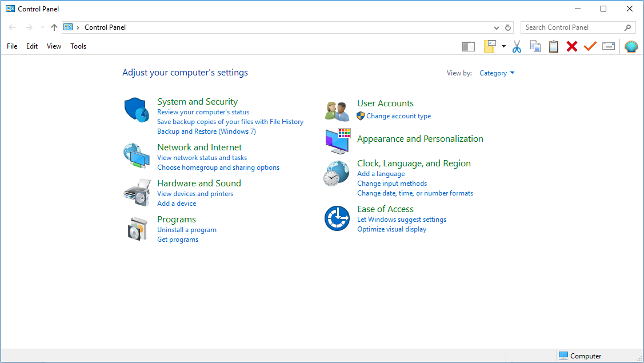Viewport: 644px width, 363px height.
Task: Click the Back arrow button
Action: [13, 27]
